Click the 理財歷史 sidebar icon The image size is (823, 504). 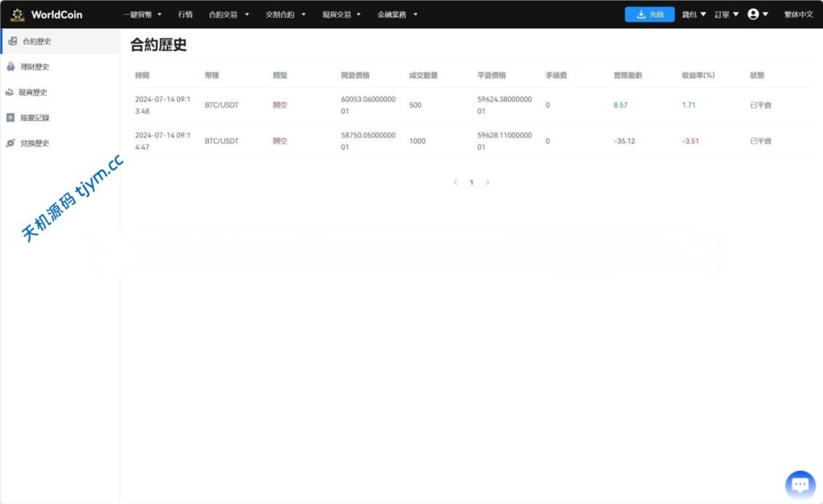[10, 67]
